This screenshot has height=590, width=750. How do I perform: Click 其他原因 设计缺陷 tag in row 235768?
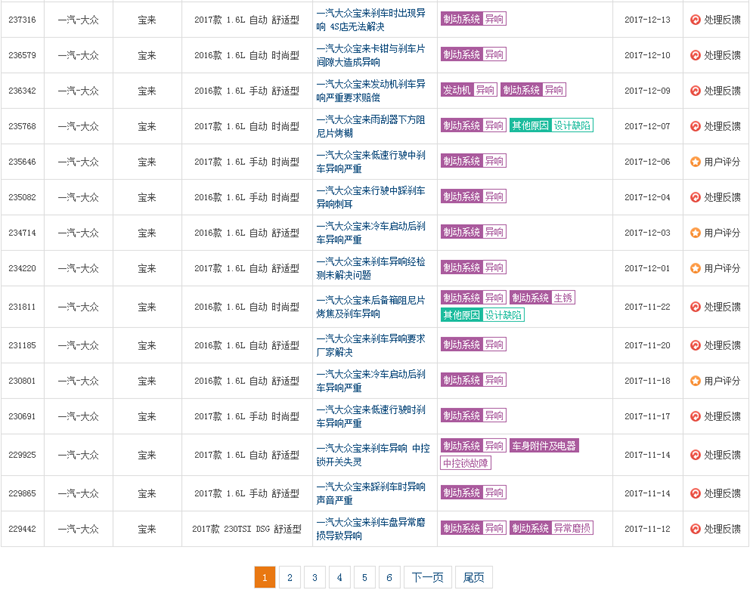551,125
